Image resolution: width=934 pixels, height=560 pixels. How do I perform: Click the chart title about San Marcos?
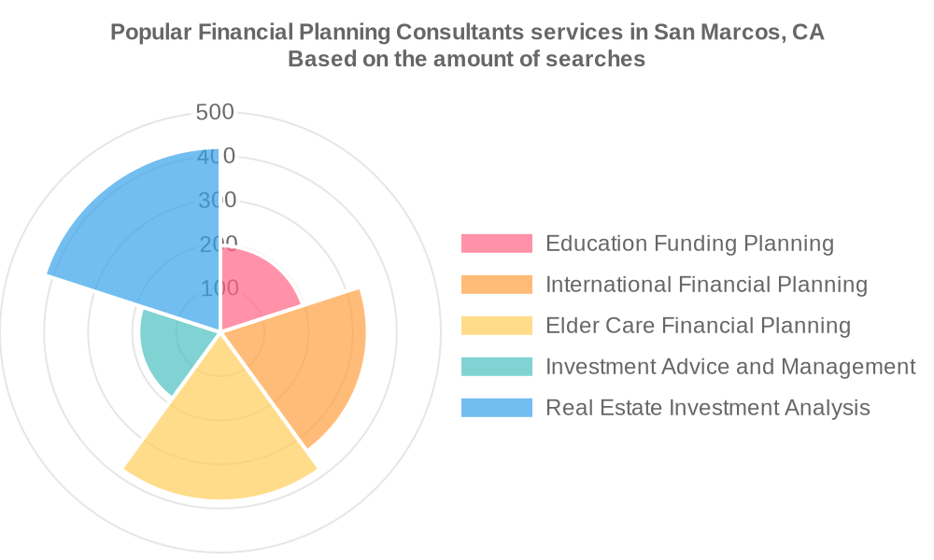tap(467, 32)
